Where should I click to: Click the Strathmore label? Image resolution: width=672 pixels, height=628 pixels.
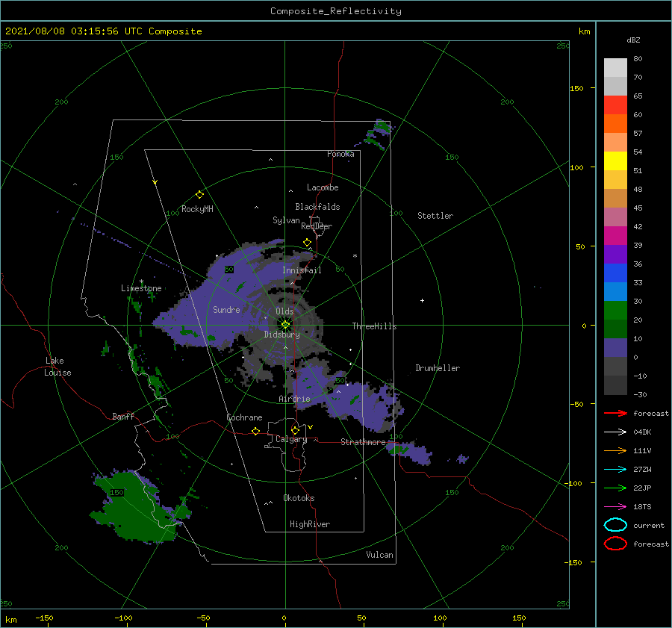pos(363,442)
